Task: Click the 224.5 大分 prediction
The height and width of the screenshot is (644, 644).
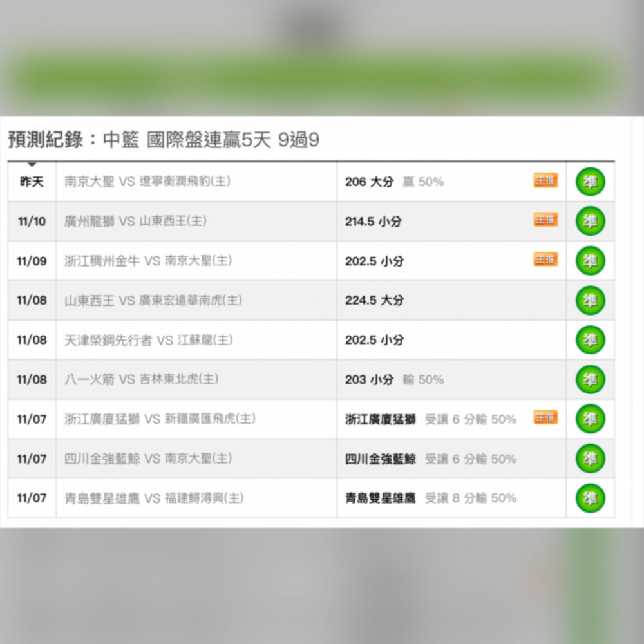Action: pos(375,300)
